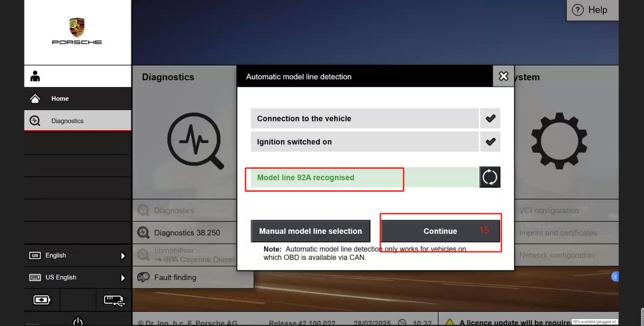Choose Manual model line selection
This screenshot has width=644, height=326.
tap(310, 231)
